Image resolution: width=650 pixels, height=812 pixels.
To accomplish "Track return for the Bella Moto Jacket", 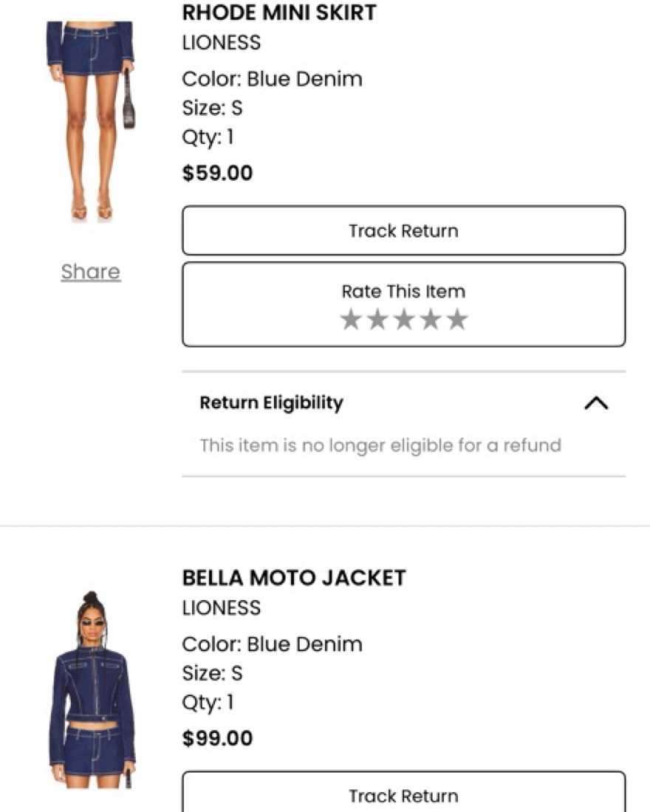I will 403,795.
